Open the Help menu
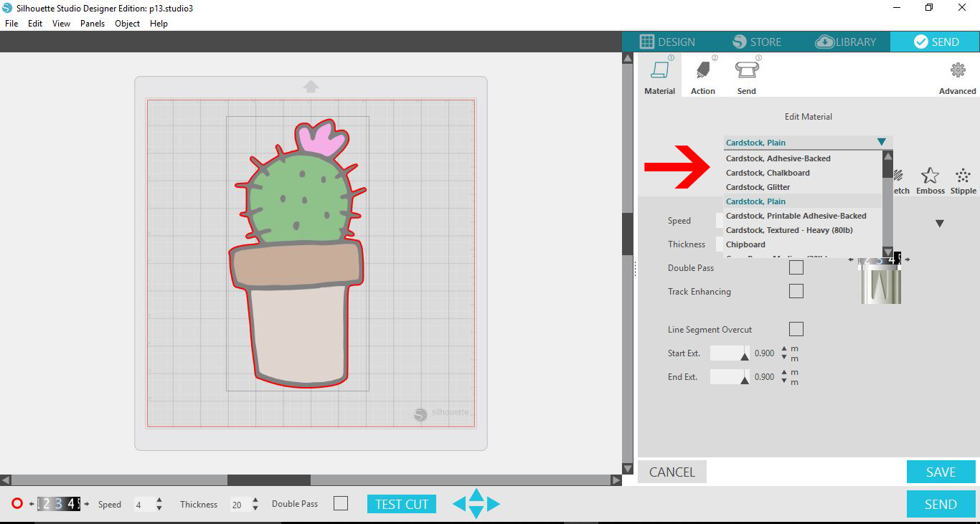Image resolution: width=980 pixels, height=524 pixels. point(159,24)
